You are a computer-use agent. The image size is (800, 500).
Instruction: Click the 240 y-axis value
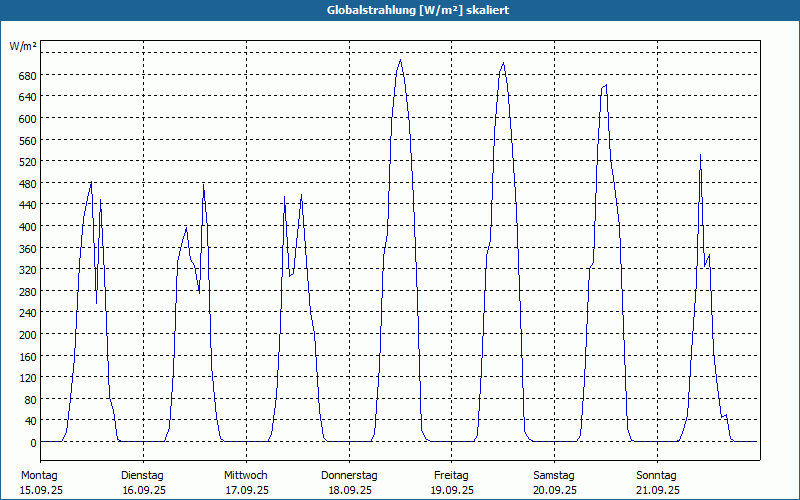pos(28,313)
